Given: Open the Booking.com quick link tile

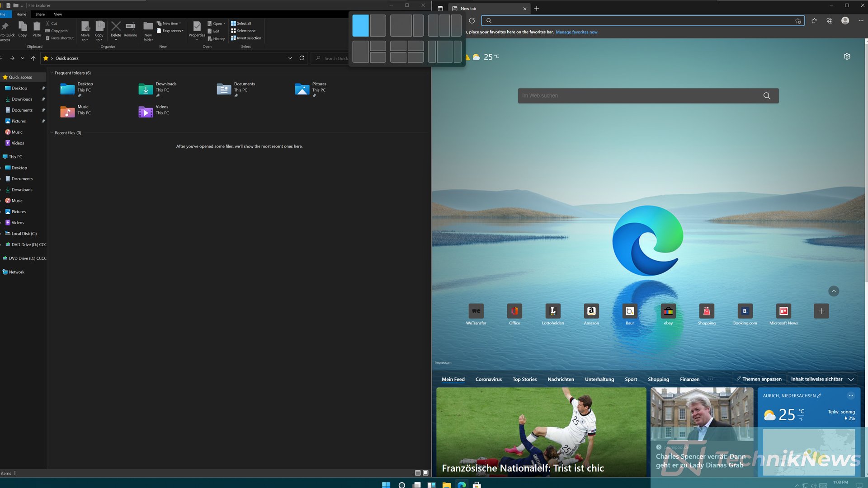Looking at the screenshot, I should [x=745, y=314].
